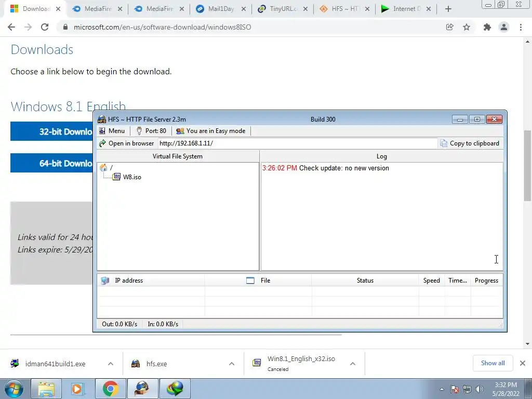
Task: Click the Internet Download Manager taskbar icon
Action: (x=175, y=389)
